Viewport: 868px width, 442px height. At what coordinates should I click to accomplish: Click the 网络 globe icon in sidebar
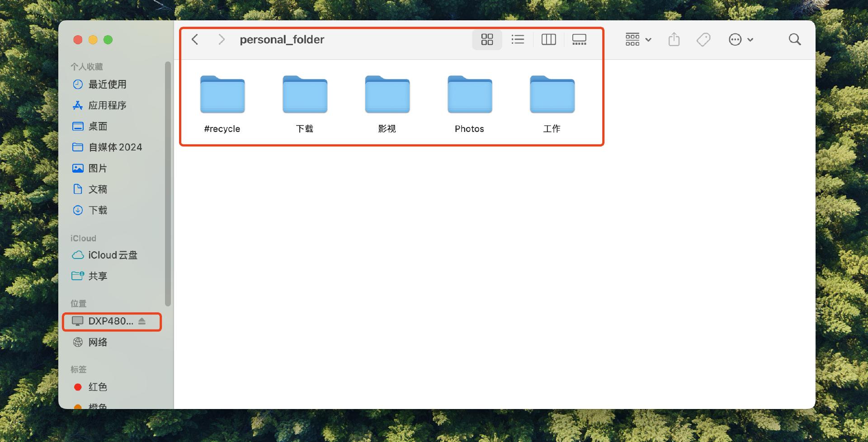tap(78, 342)
